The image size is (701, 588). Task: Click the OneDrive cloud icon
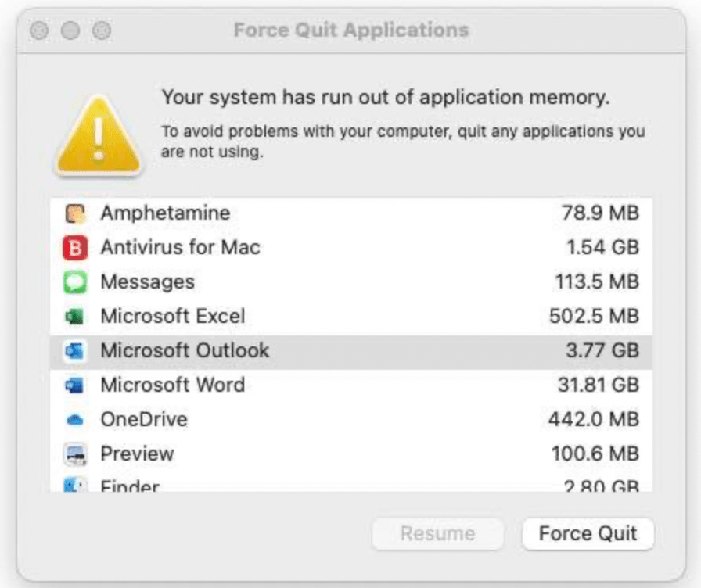(x=74, y=420)
